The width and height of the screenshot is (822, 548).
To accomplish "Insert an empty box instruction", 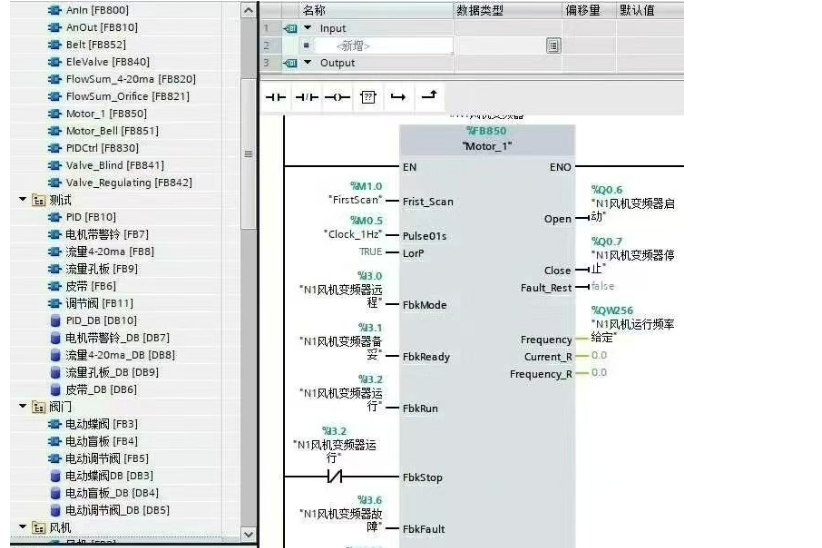I will coord(368,97).
